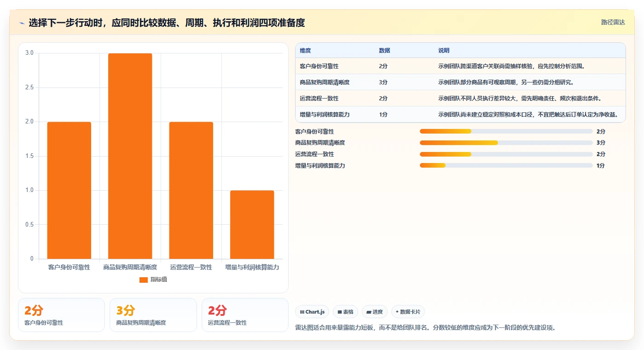Click the 维度 column header

[305, 51]
